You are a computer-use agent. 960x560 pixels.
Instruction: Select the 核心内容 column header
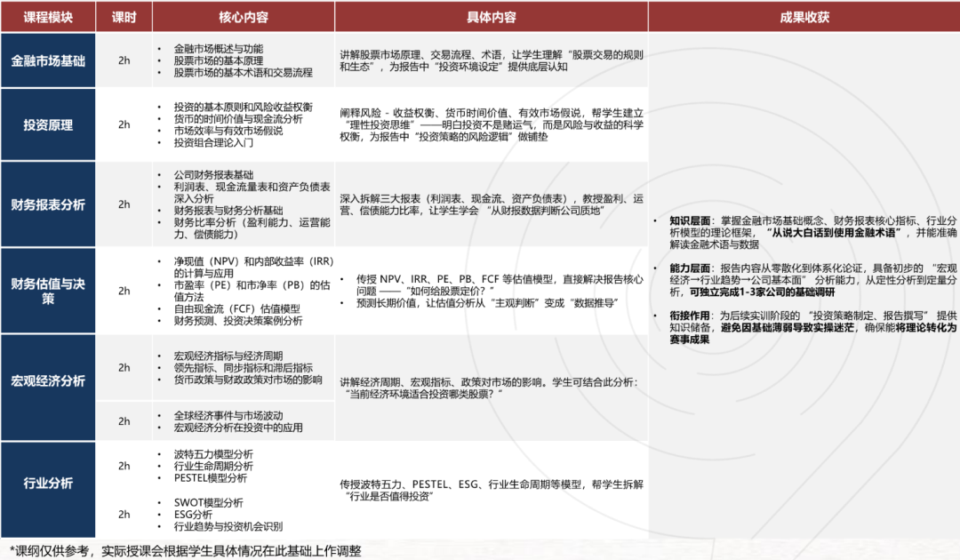click(243, 17)
